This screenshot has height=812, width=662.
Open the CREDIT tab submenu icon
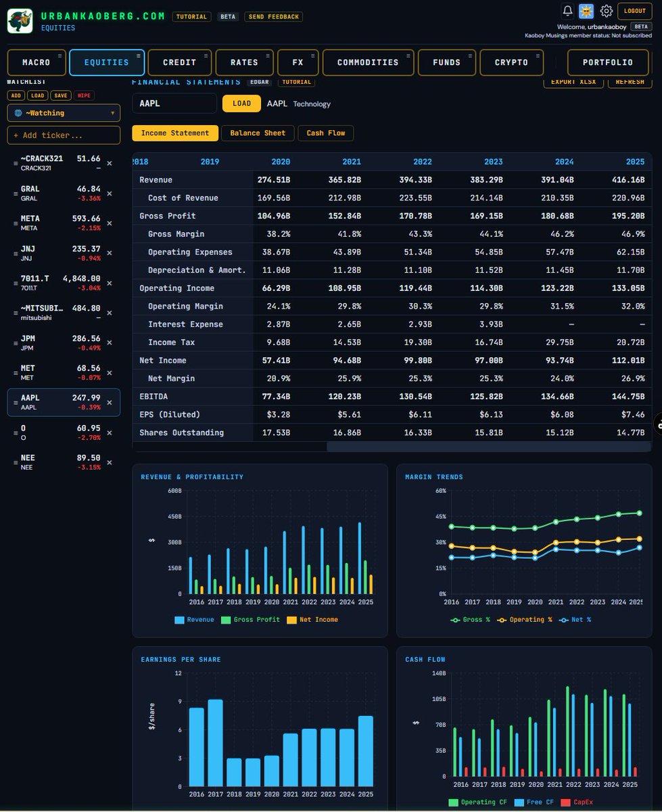click(x=206, y=55)
